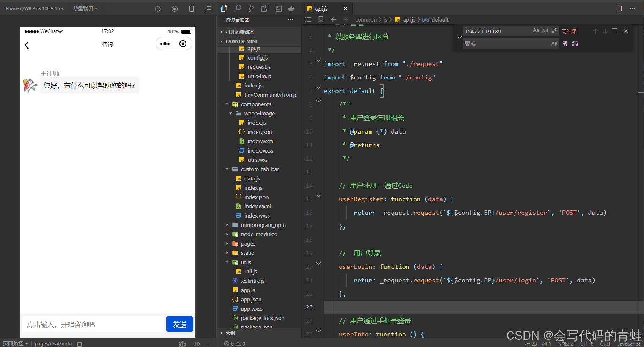Click the common breadcrumb segment

coord(366,19)
